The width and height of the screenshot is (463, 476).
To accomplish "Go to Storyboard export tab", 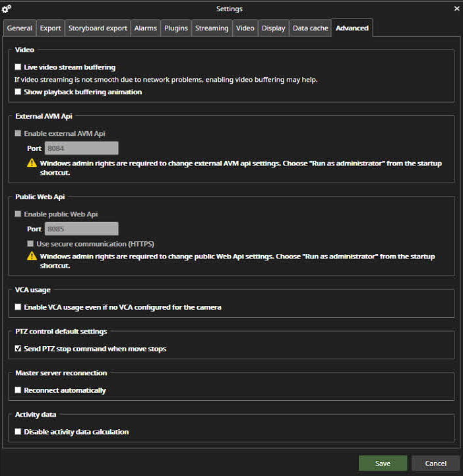I will tap(98, 28).
